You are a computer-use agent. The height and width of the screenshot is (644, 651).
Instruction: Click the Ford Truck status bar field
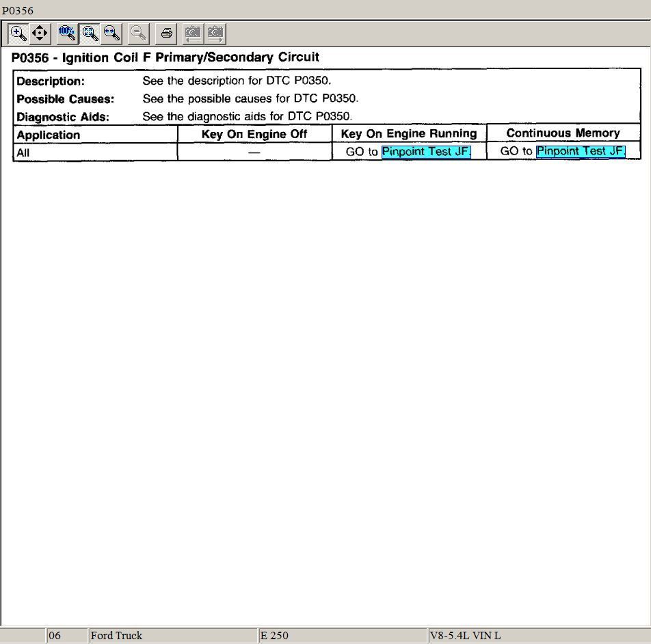click(172, 636)
